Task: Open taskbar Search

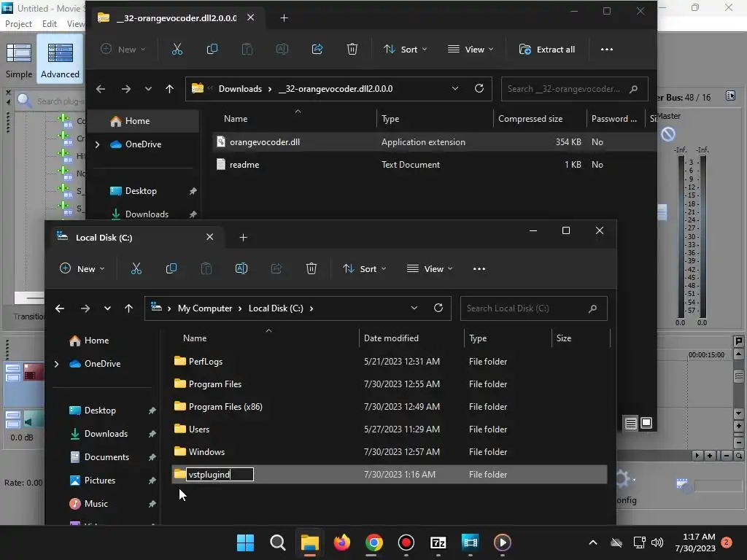Action: (278, 542)
